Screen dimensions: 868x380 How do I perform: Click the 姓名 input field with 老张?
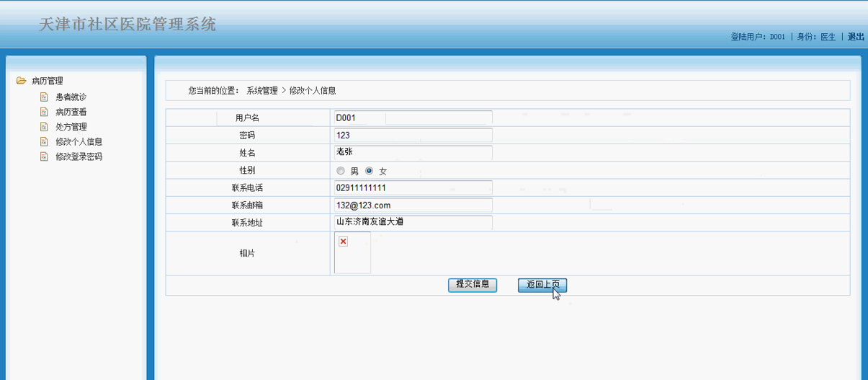(413, 152)
